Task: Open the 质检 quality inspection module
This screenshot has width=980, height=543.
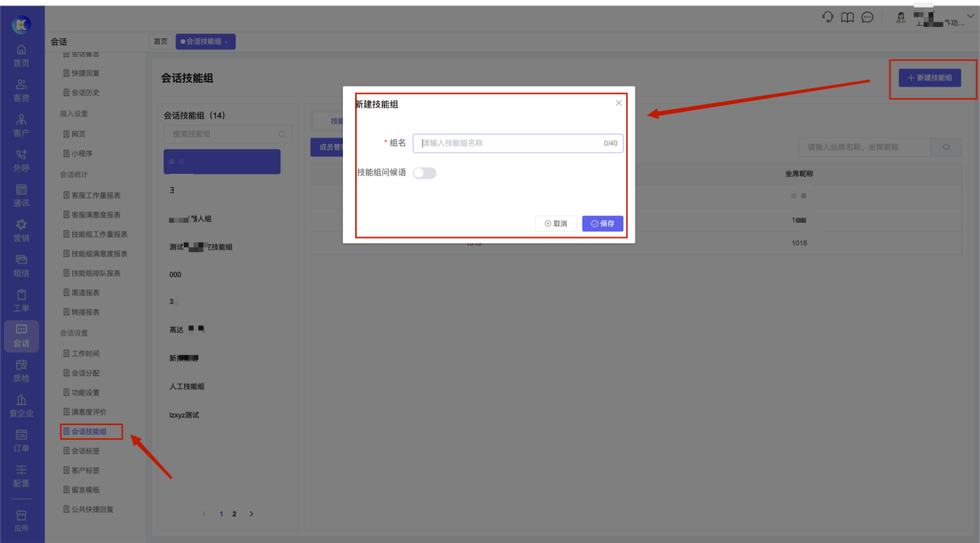Action: pyautogui.click(x=21, y=371)
